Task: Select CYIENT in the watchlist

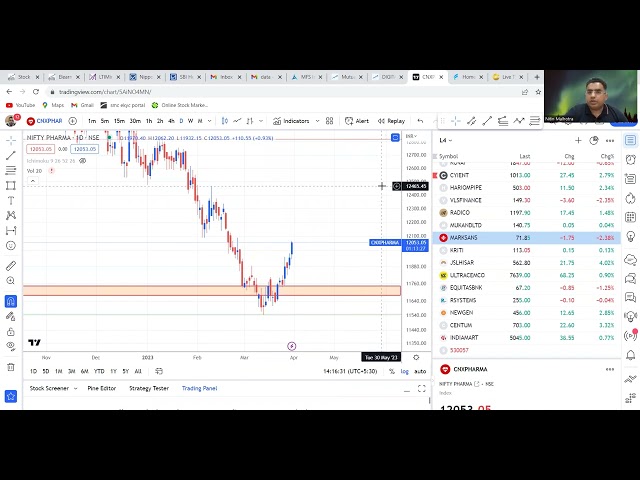Action: click(527, 175)
